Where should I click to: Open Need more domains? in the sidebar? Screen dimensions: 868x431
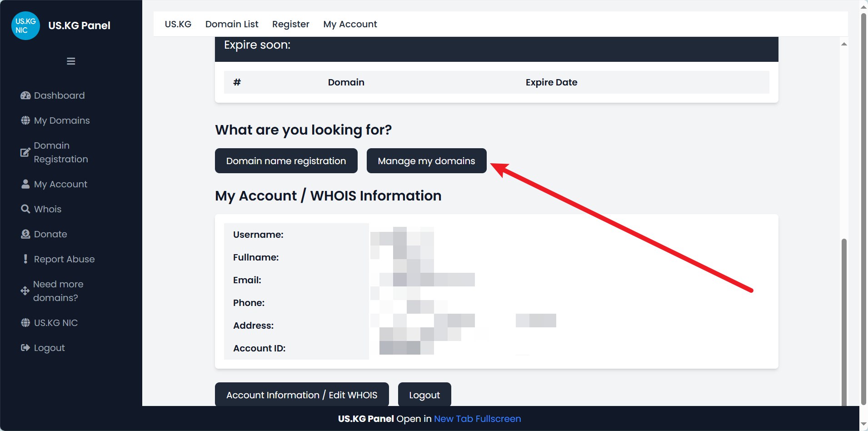[x=58, y=291]
